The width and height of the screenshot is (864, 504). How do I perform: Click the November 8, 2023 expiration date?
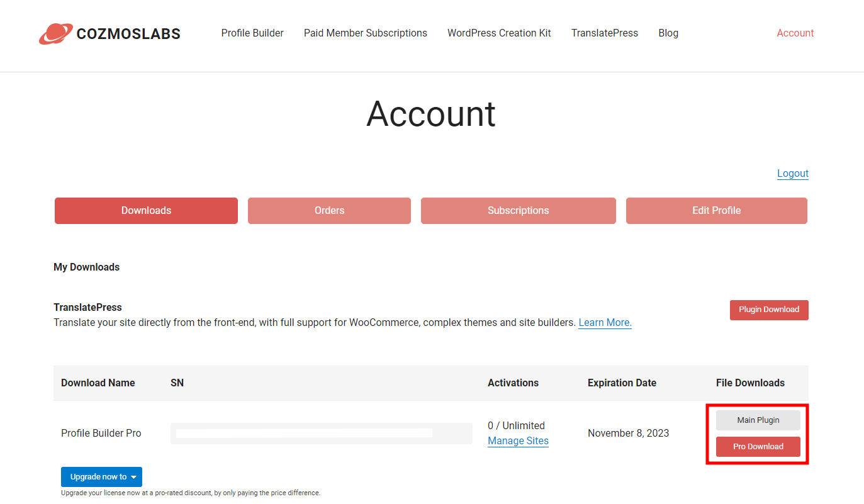click(628, 433)
